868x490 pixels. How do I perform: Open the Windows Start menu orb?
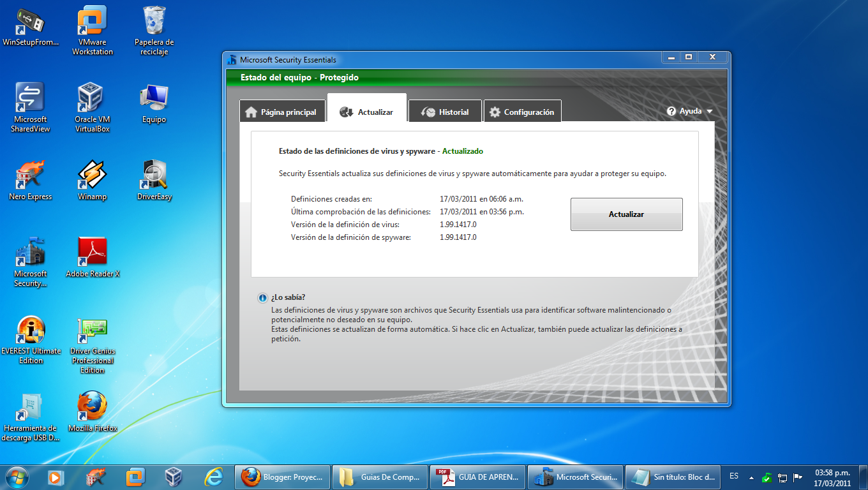point(17,477)
